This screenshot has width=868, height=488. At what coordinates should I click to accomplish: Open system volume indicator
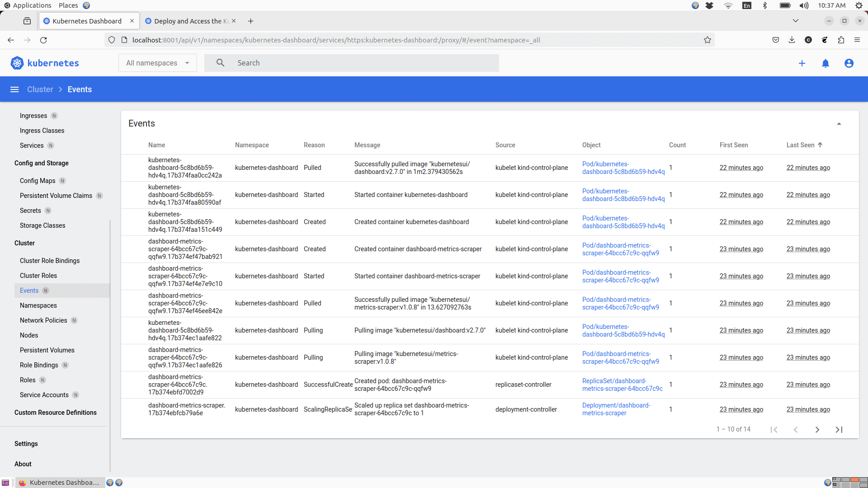pyautogui.click(x=804, y=5)
